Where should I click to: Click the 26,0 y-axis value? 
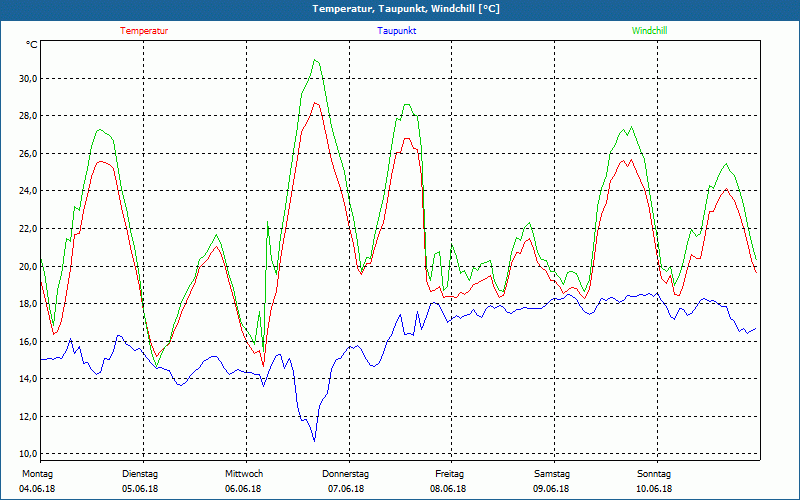[x=29, y=154]
